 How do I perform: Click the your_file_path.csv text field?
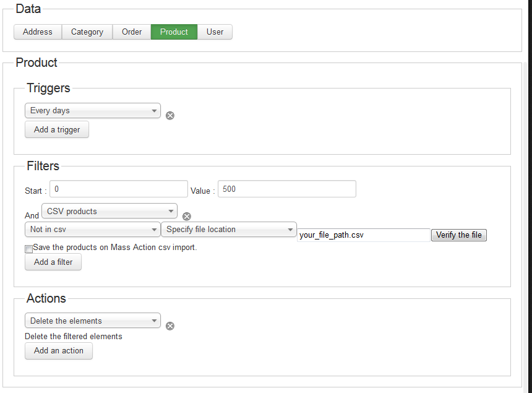364,235
